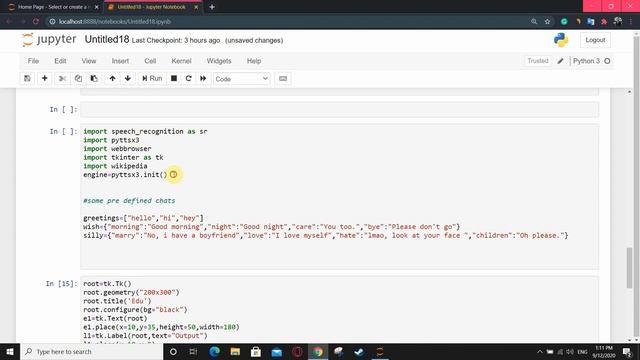Open Microsoft Store from taskbar
Image resolution: width=640 pixels, height=360 pixels.
(256, 351)
